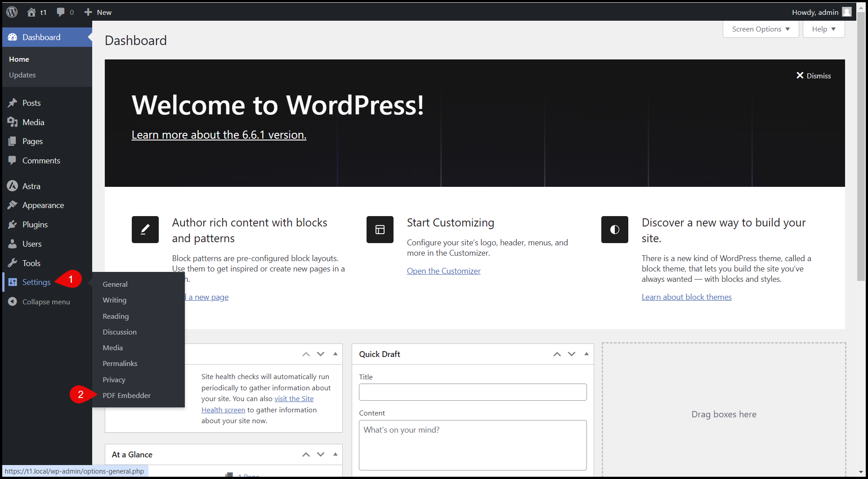This screenshot has height=479, width=868.
Task: Move Quick Draft panel up with chevron
Action: [557, 354]
